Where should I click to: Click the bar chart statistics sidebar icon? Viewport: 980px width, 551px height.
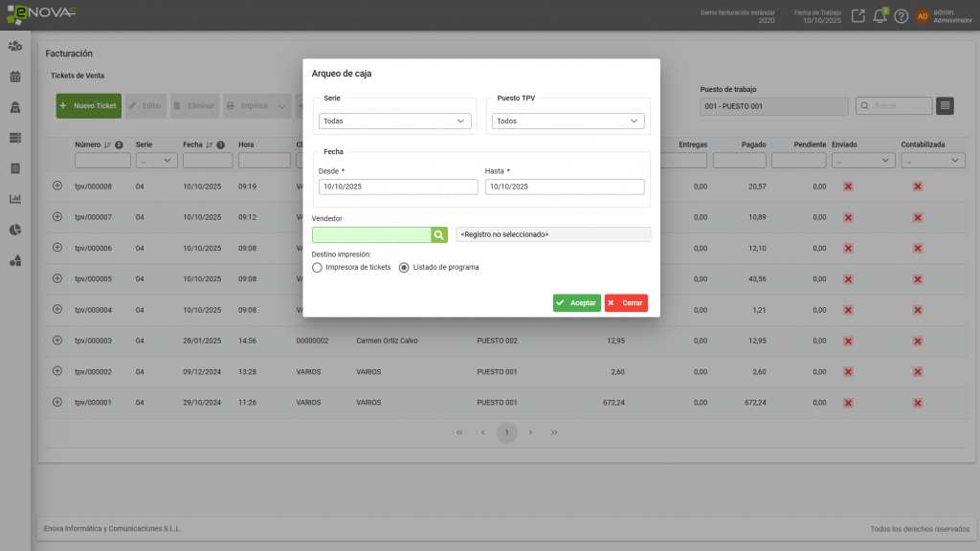pyautogui.click(x=13, y=198)
